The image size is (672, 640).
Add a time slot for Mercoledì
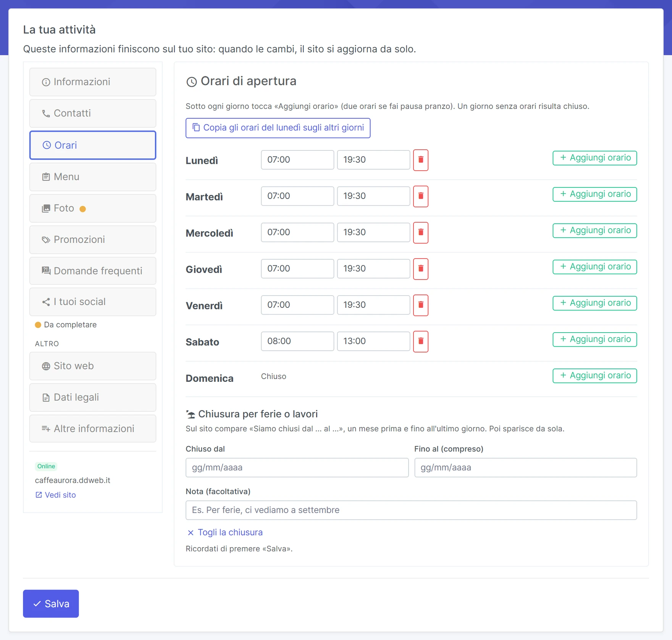[x=594, y=231]
